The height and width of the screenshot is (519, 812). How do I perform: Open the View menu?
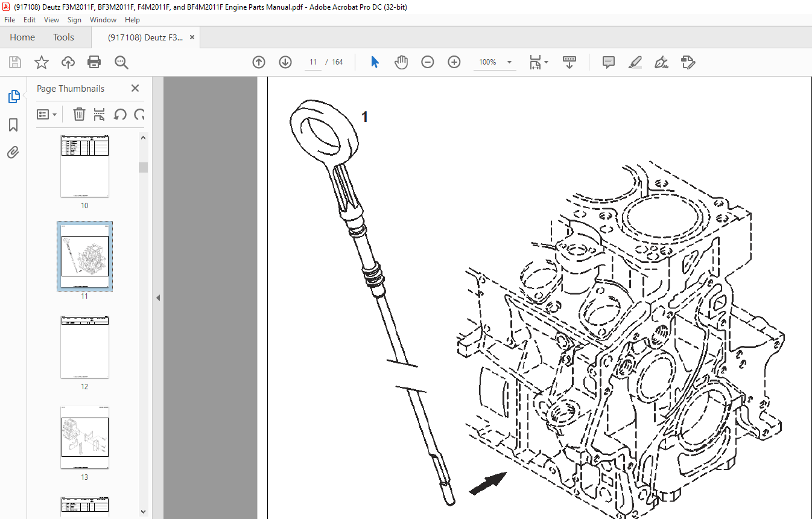52,20
